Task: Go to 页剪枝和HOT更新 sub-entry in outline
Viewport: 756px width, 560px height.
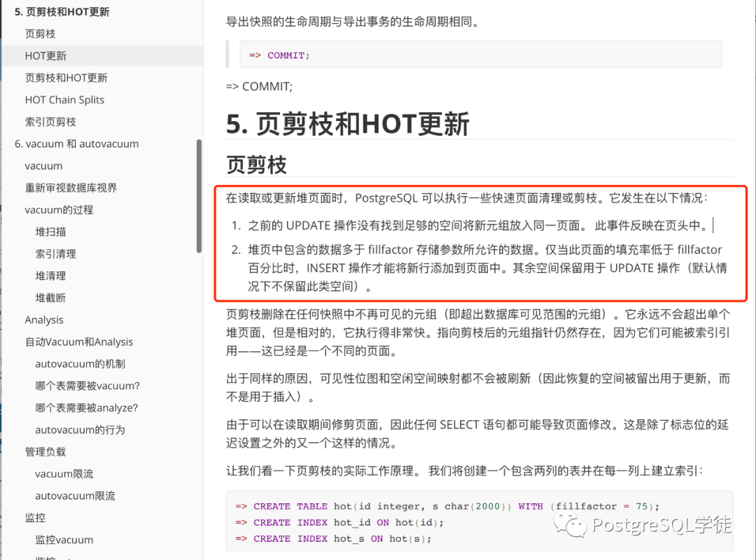Action: point(66,78)
